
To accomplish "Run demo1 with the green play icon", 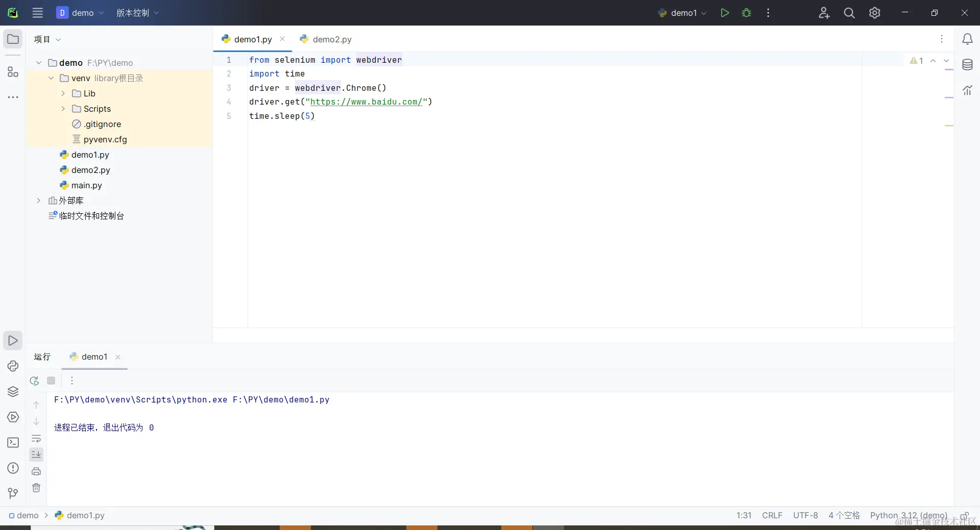I will click(x=724, y=13).
